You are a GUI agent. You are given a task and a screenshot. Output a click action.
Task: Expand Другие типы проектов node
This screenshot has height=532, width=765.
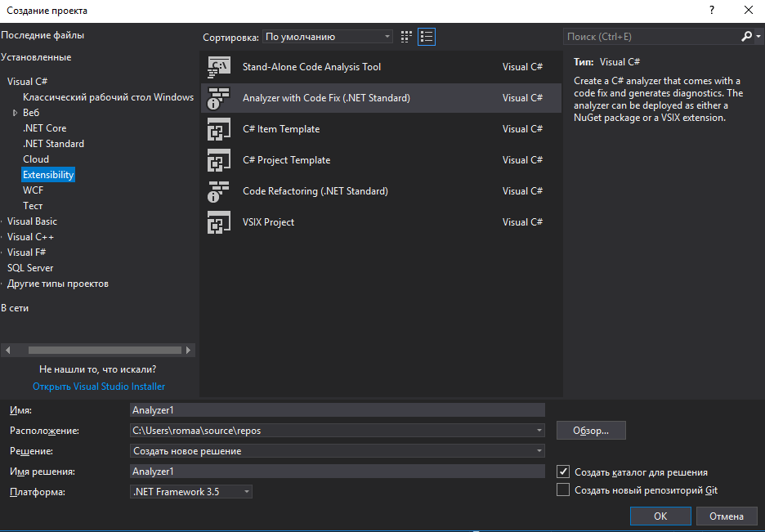tap(2, 284)
